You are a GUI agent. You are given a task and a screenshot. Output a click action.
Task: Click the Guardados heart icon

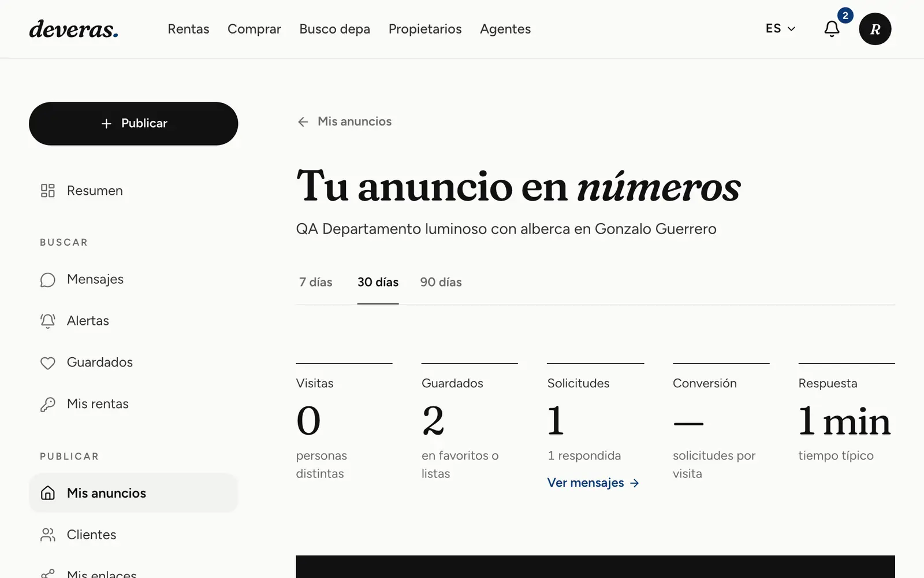[x=48, y=363]
